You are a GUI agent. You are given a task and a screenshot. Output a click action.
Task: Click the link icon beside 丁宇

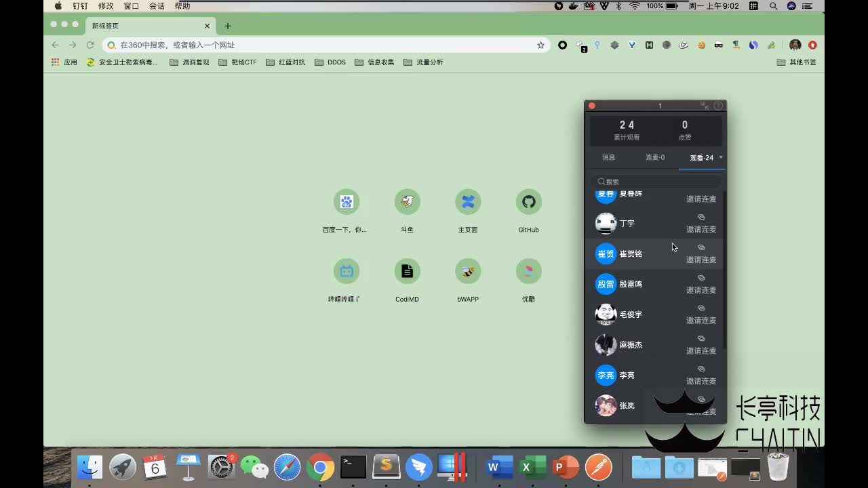(x=701, y=218)
